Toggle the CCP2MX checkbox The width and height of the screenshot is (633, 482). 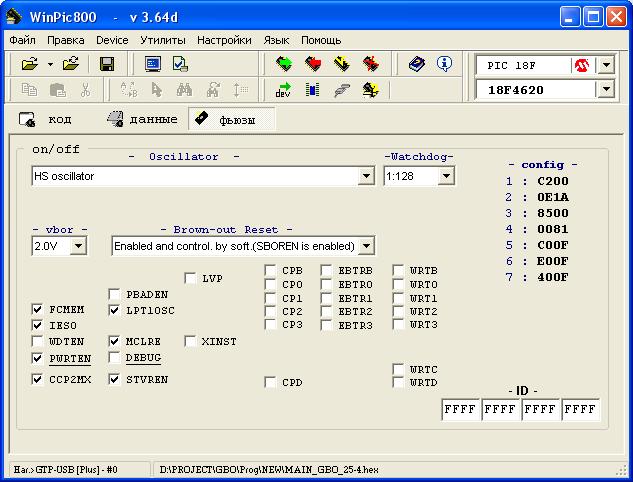pyautogui.click(x=37, y=379)
